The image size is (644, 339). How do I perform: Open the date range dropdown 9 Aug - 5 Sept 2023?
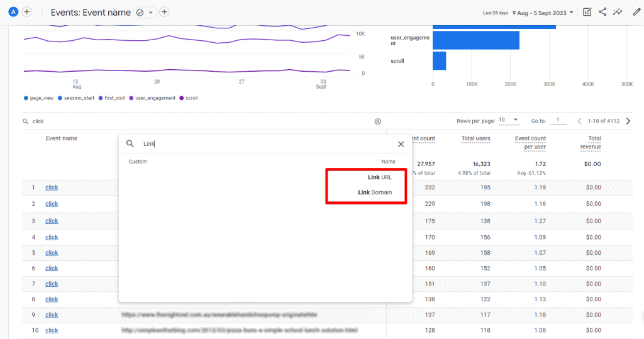(x=543, y=13)
